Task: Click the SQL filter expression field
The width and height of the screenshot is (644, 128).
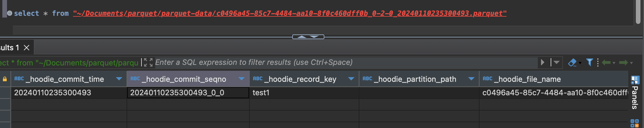Action: click(346, 62)
